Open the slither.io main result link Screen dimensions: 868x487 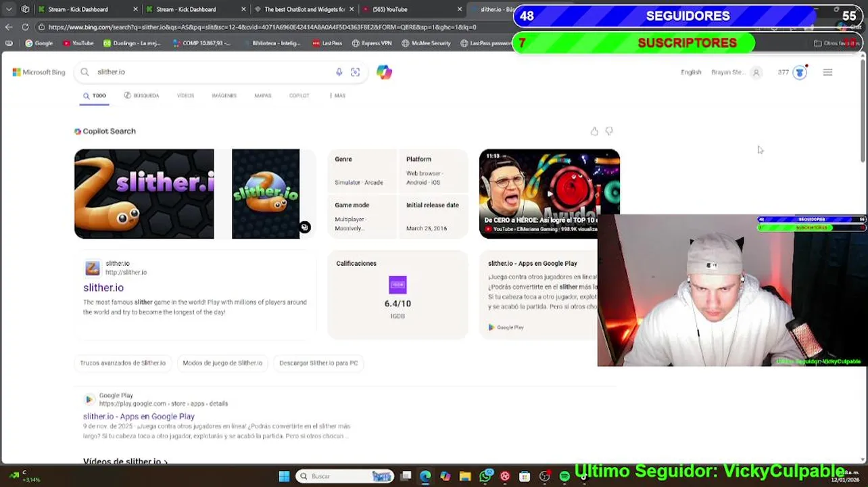[x=103, y=287]
